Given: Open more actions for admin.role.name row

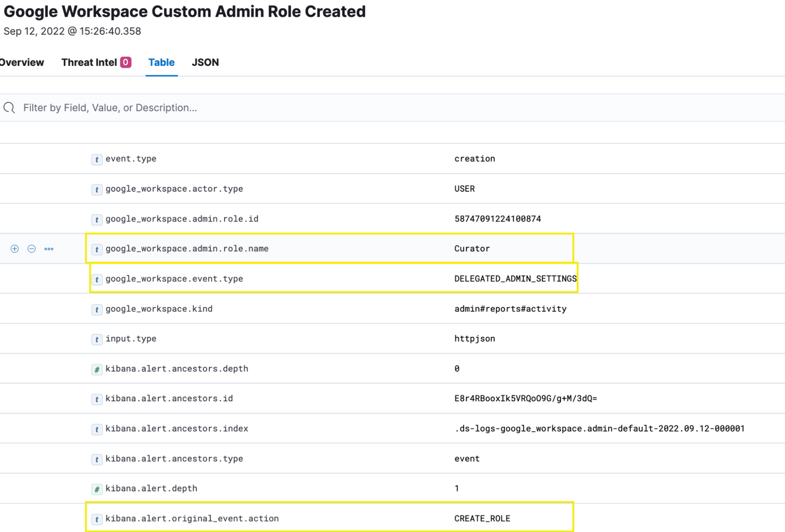Looking at the screenshot, I should pyautogui.click(x=49, y=249).
